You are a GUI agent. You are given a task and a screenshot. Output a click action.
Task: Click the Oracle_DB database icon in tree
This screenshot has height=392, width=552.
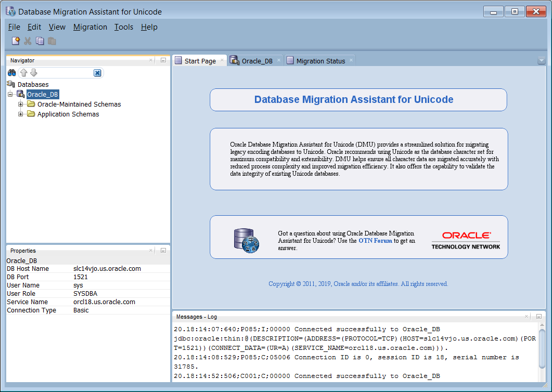pyautogui.click(x=21, y=94)
